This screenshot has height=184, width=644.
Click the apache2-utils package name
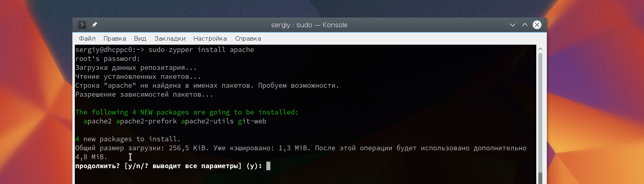[207, 121]
